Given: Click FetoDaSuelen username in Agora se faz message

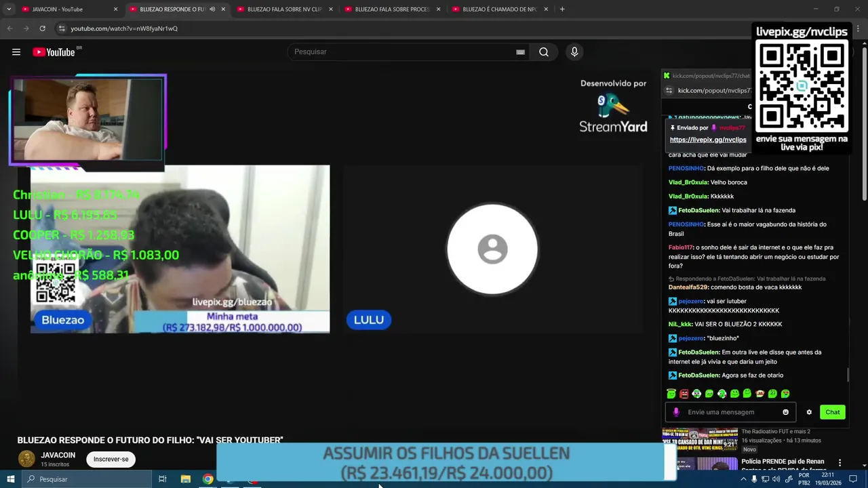Looking at the screenshot, I should [x=698, y=375].
